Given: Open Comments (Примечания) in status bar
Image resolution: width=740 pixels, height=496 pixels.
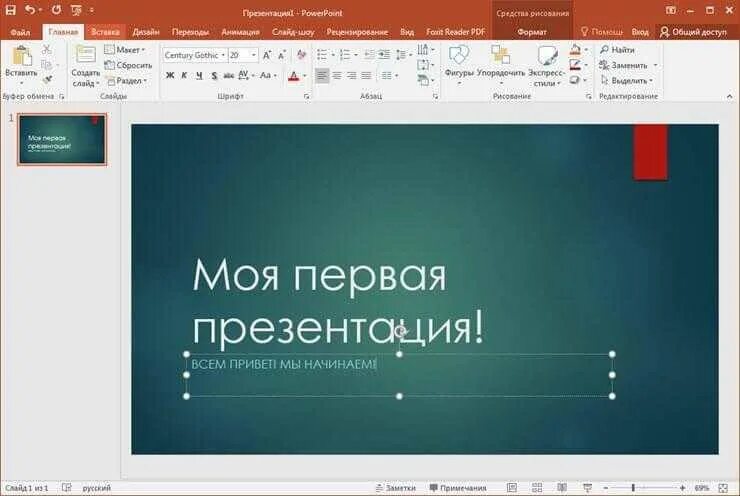Looking at the screenshot, I should pos(458,488).
